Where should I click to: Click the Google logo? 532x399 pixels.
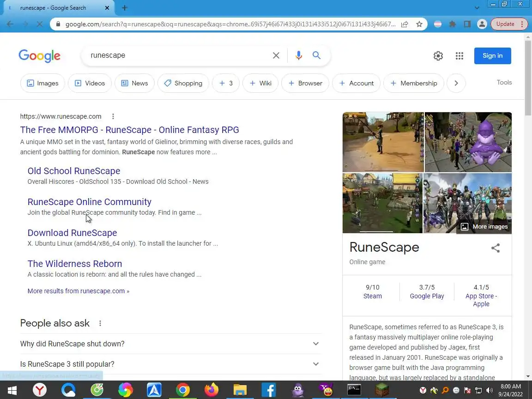coord(39,56)
